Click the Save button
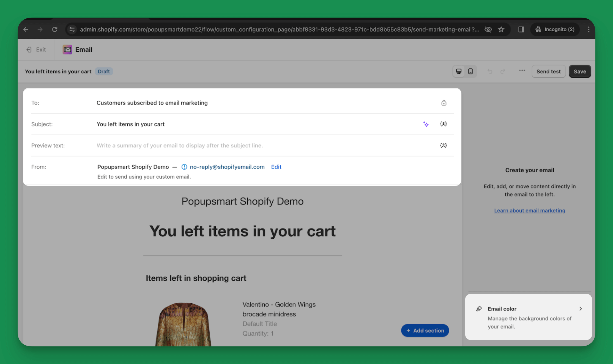Screen dimensions: 613x364 pos(580,71)
